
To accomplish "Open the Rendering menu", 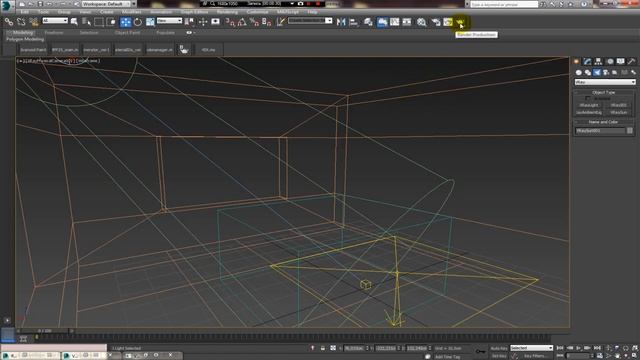I will (227, 12).
